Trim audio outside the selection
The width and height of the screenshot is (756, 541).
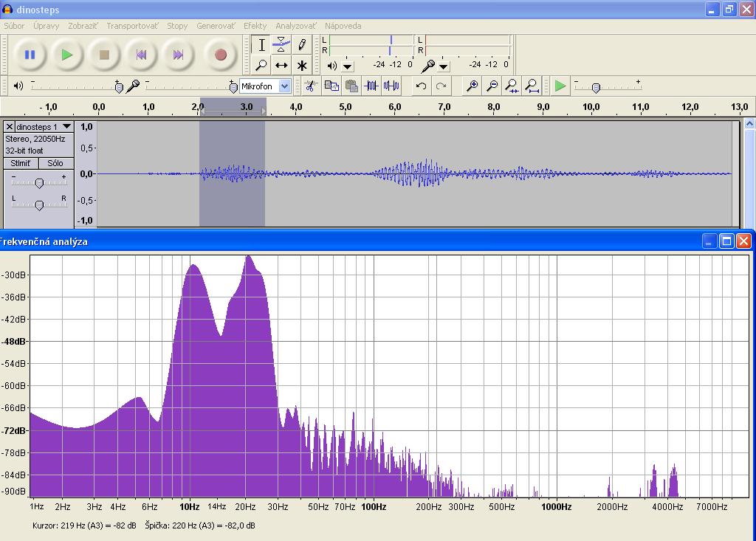point(371,86)
